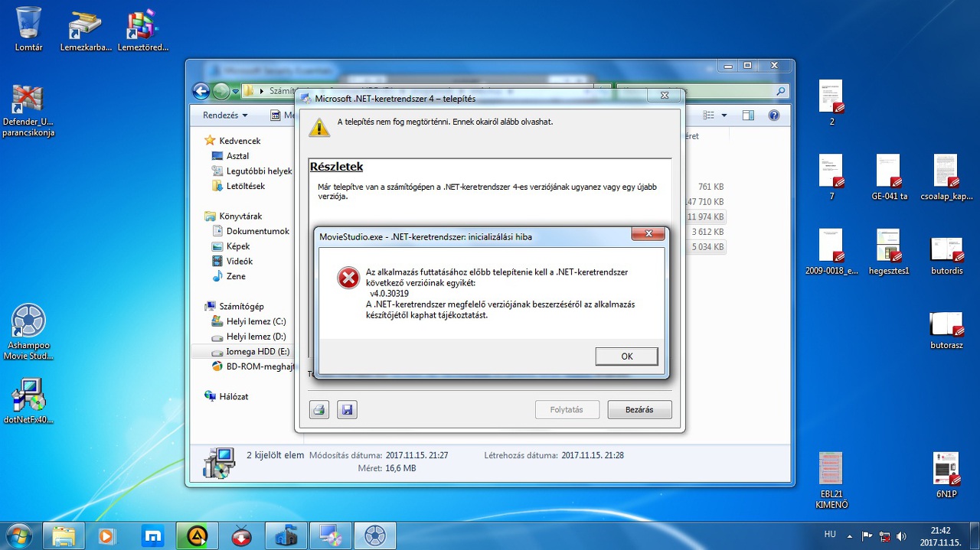The height and width of the screenshot is (550, 980).
Task: Select csoalap_kap desktop file
Action: tap(946, 177)
